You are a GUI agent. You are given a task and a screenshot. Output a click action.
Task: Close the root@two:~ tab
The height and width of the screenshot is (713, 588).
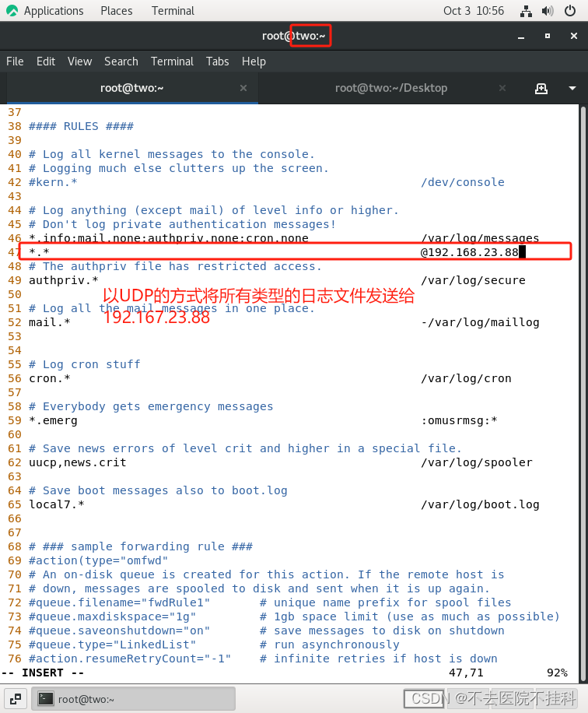[x=243, y=88]
